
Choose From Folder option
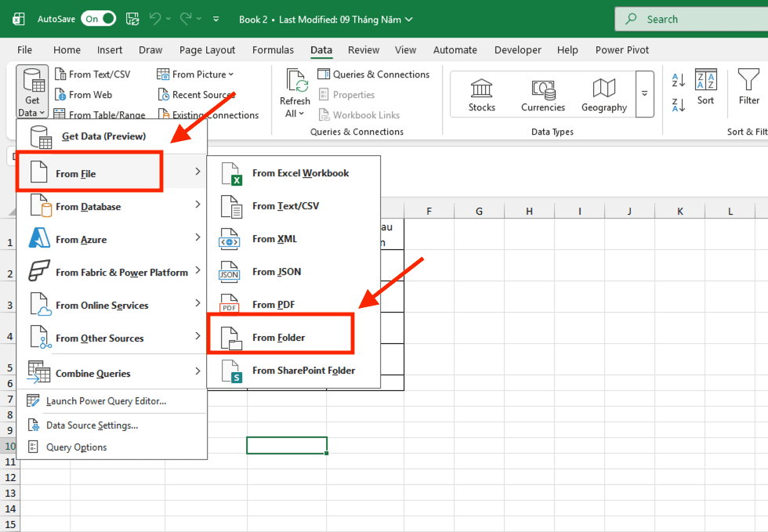point(293,337)
